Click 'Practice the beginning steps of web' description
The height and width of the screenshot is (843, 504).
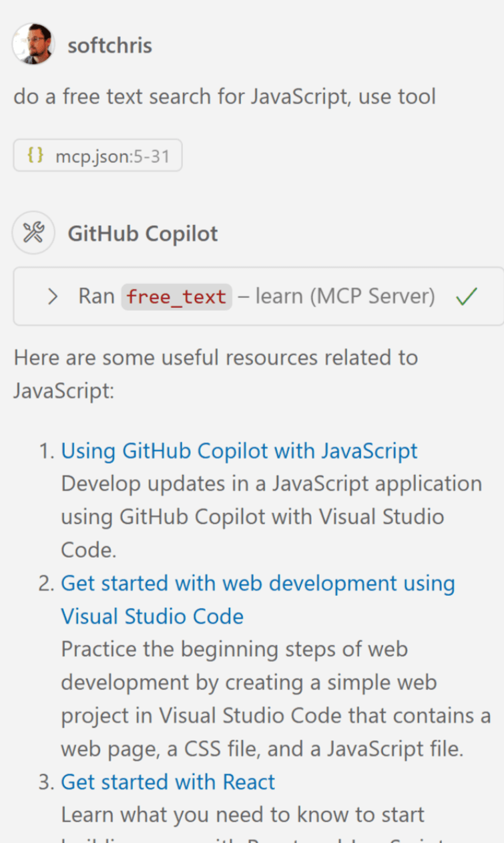coord(276,699)
